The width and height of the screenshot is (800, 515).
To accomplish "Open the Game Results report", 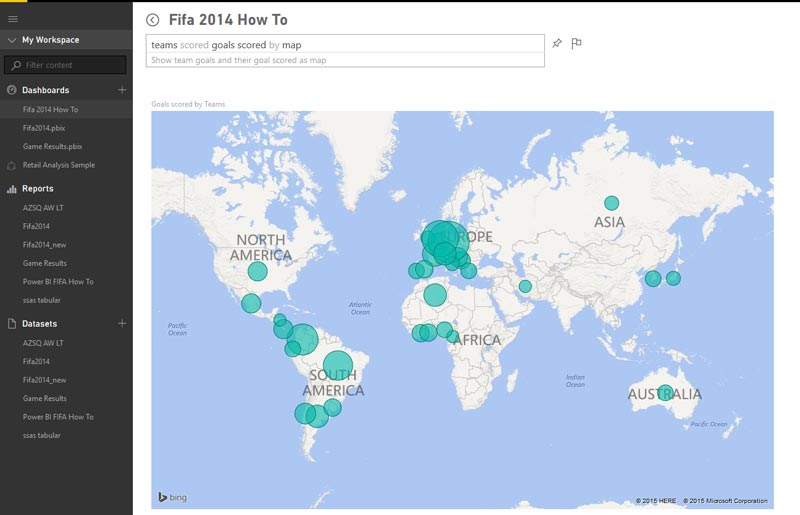I will pyautogui.click(x=45, y=263).
